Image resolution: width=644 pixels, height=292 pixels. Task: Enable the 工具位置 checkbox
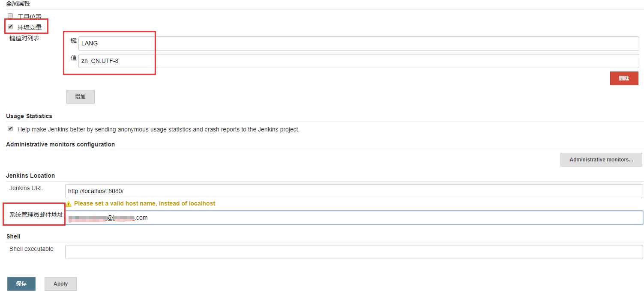[x=10, y=16]
